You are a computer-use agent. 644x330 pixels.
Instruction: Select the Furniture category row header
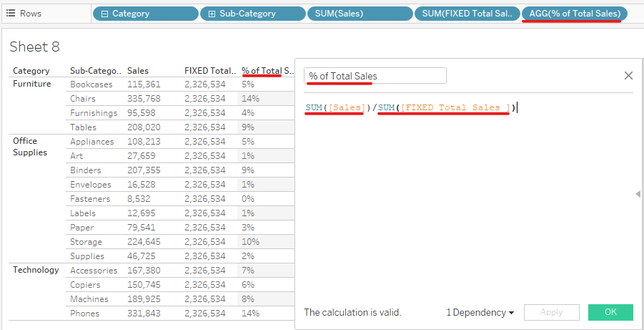(x=32, y=84)
